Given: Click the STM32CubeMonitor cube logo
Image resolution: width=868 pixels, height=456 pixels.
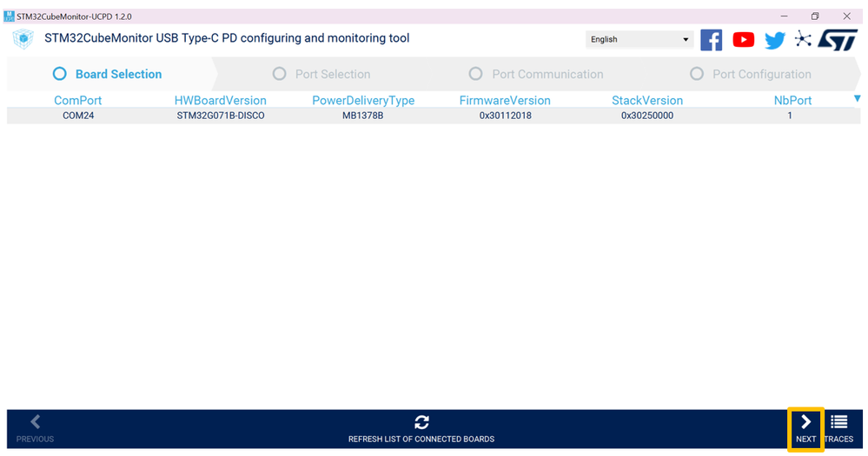Looking at the screenshot, I should (x=23, y=39).
